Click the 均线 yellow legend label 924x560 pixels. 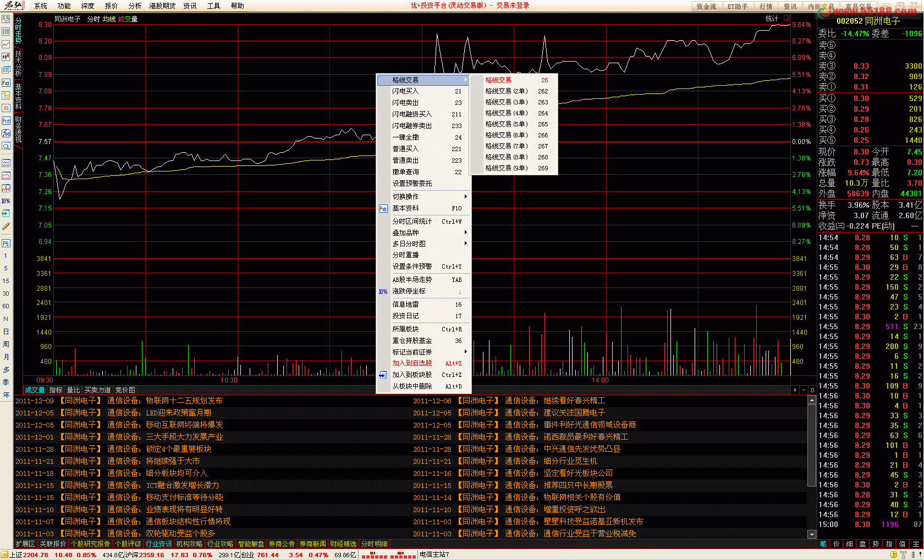click(109, 19)
